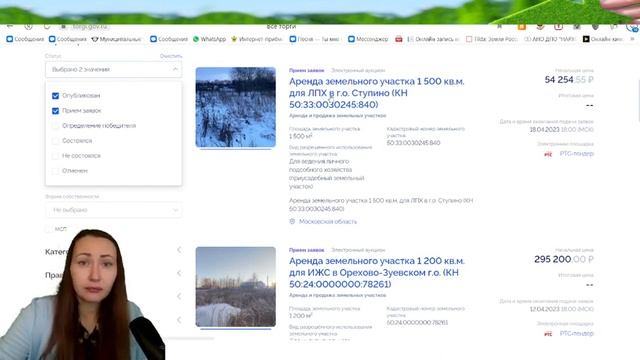Collapse the Выбрано 2 значения status dropdown
Image resolution: width=640 pixels, height=360 pixels.
pos(113,69)
